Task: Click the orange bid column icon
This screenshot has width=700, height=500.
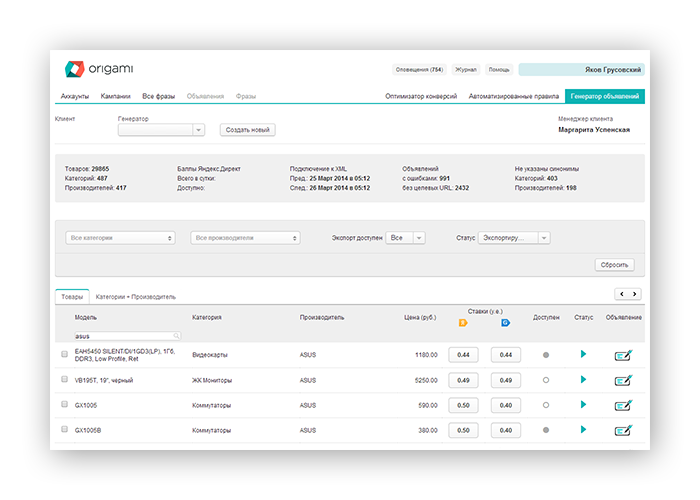Action: coord(462,323)
